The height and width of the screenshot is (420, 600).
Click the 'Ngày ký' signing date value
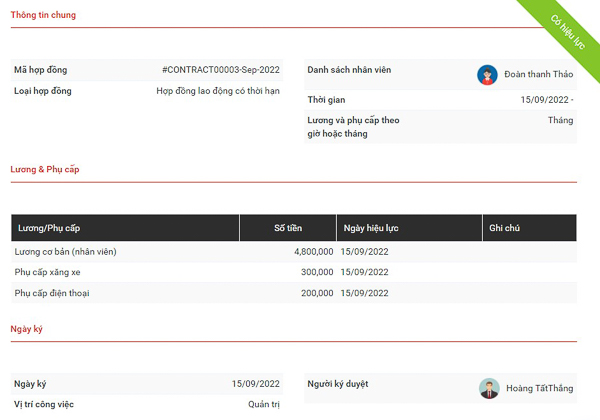coord(255,384)
